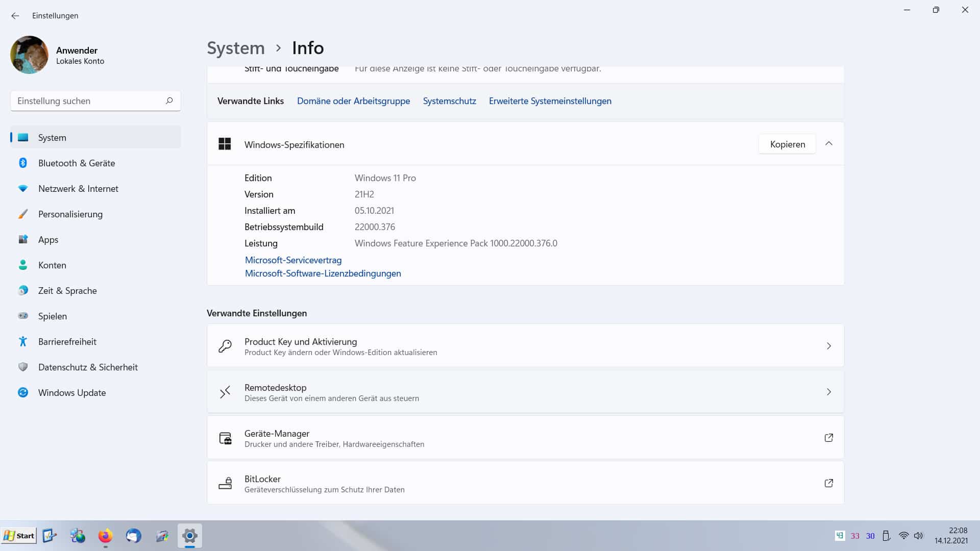
Task: Click the Geräte-Manager device icon
Action: 225,438
